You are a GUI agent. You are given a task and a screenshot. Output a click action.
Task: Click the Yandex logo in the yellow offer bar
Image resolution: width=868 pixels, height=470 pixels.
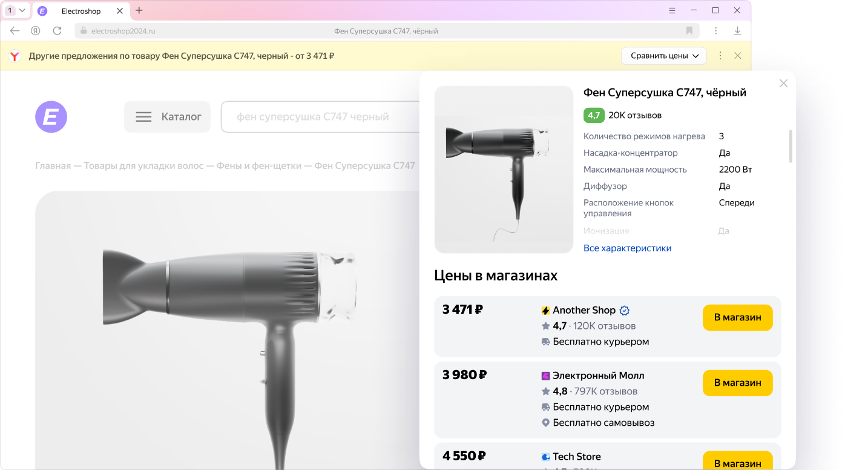(15, 56)
